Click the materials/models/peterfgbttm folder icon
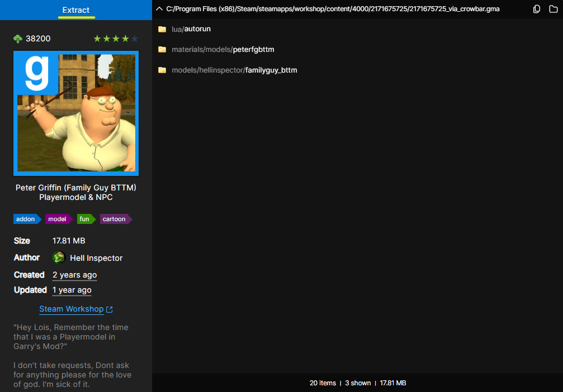Image resolution: width=563 pixels, height=392 pixels. (x=162, y=50)
